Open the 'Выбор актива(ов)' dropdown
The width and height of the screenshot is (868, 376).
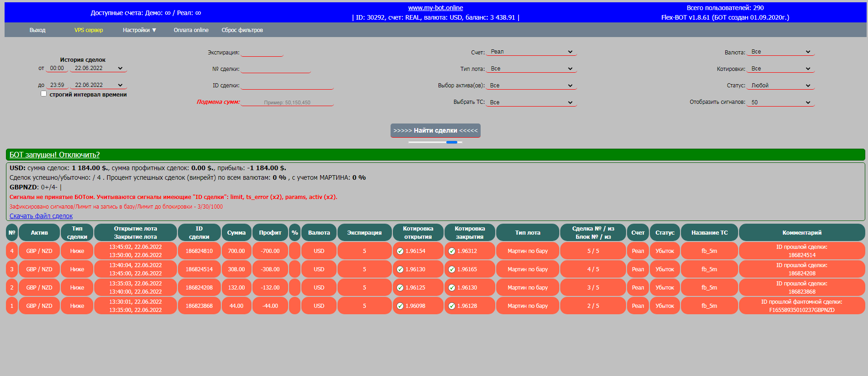click(x=531, y=86)
